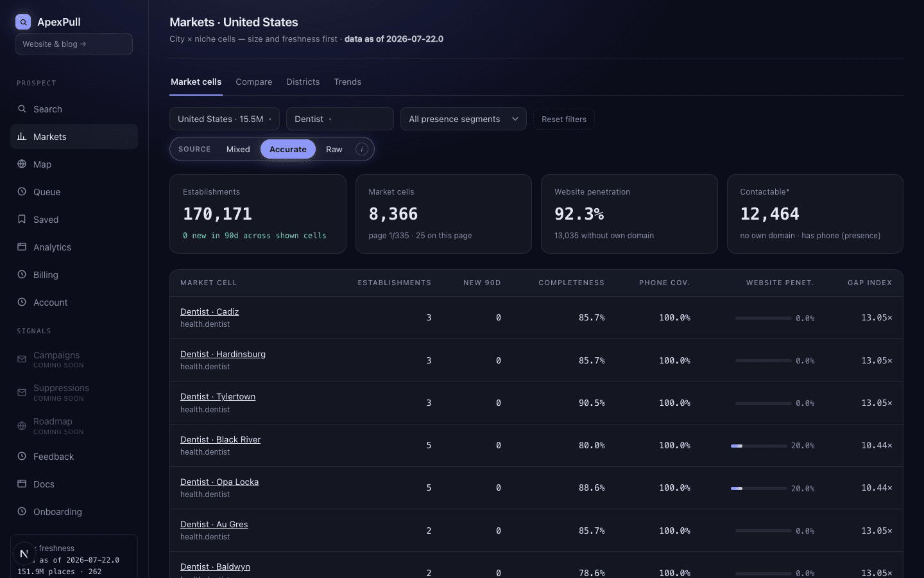This screenshot has width=924, height=578.
Task: Click the Docs sidebar icon
Action: click(x=22, y=484)
